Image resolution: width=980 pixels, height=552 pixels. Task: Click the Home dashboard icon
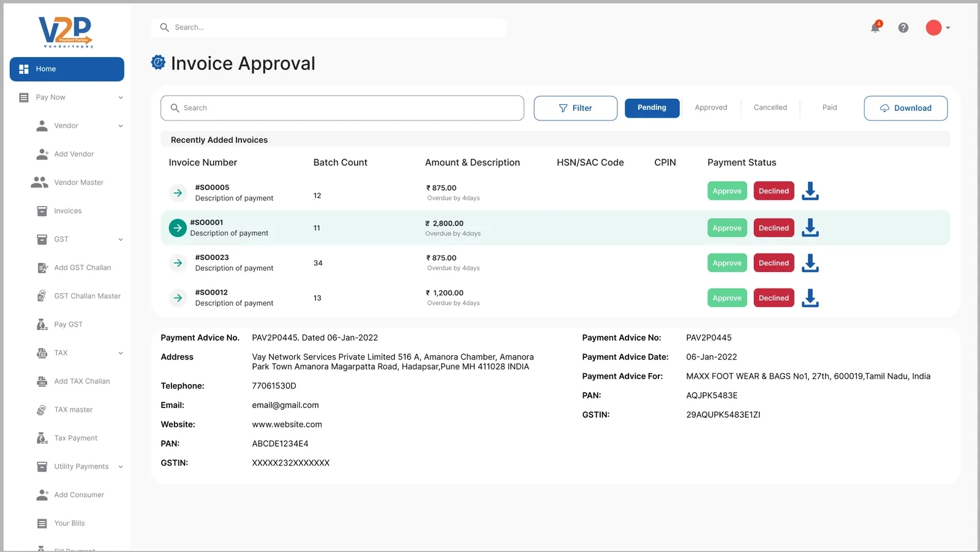(x=24, y=69)
